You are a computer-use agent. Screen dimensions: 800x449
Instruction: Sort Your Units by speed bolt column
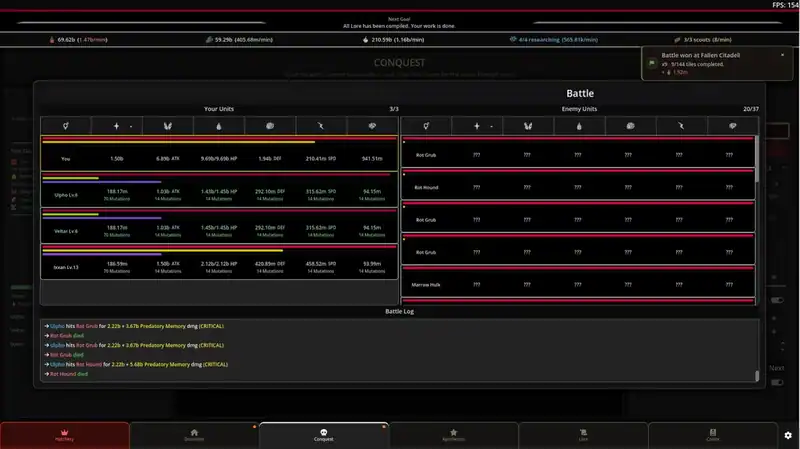tap(321, 126)
